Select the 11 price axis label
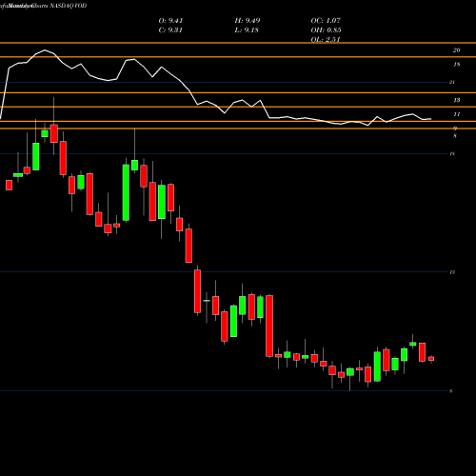This screenshot has width=476, height=476. [456, 114]
